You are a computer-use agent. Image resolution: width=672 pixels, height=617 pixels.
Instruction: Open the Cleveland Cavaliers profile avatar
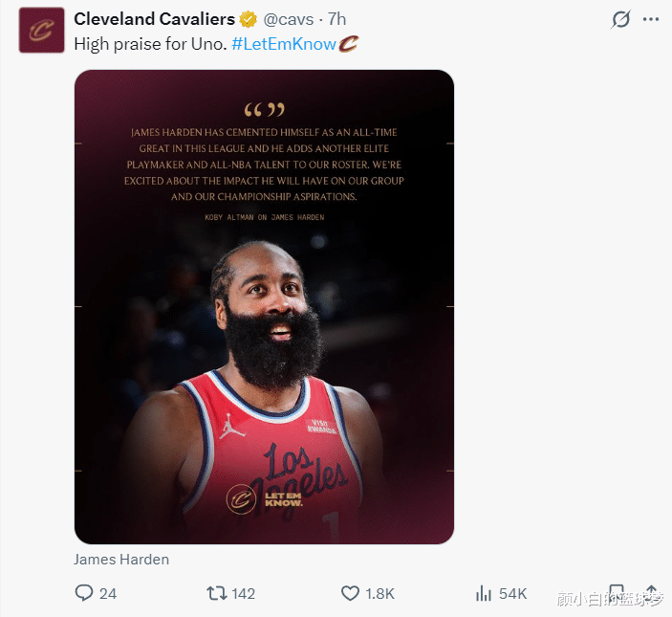click(x=41, y=30)
